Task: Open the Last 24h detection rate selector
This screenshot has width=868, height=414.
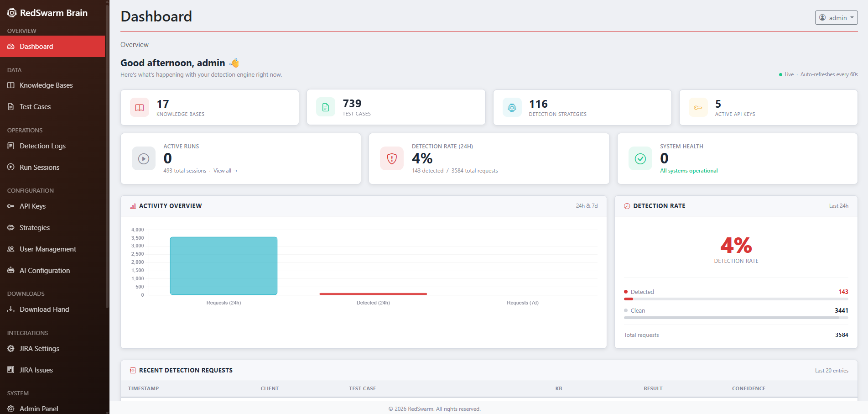Action: (839, 206)
